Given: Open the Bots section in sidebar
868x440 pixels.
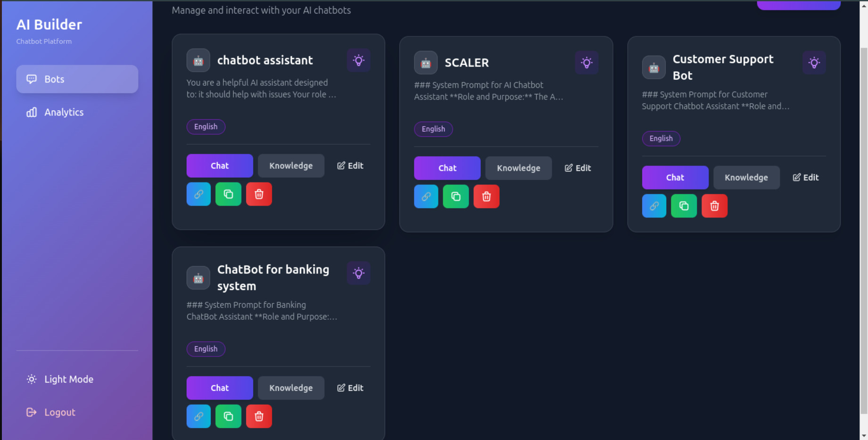Looking at the screenshot, I should (x=77, y=79).
